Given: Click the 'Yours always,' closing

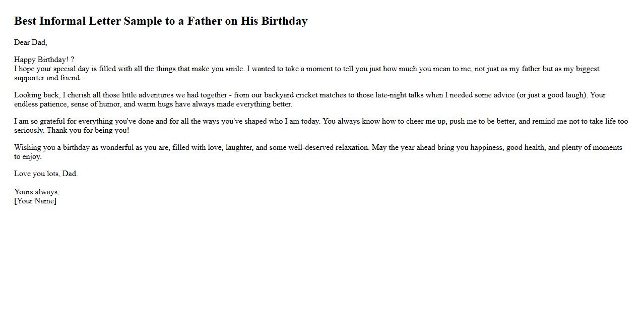Looking at the screenshot, I should tap(36, 192).
